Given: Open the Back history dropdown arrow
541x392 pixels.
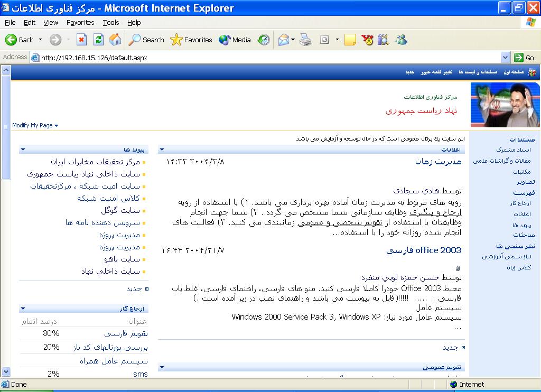Looking at the screenshot, I should click(40, 40).
